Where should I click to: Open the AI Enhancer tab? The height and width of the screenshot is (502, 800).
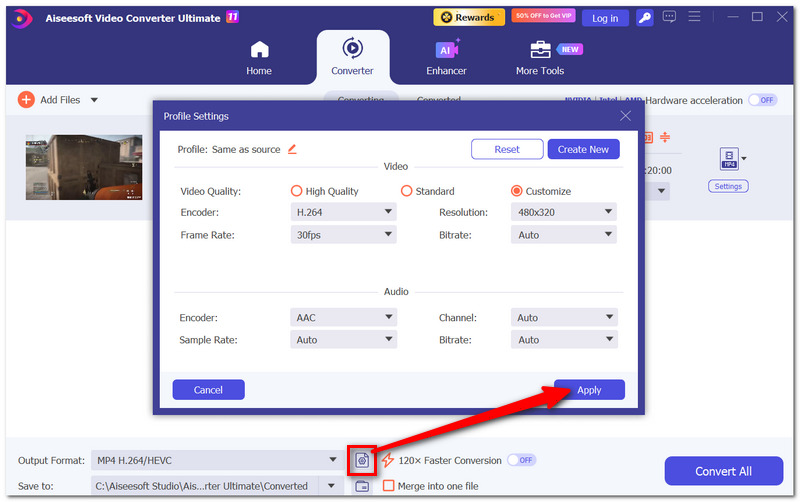point(446,58)
